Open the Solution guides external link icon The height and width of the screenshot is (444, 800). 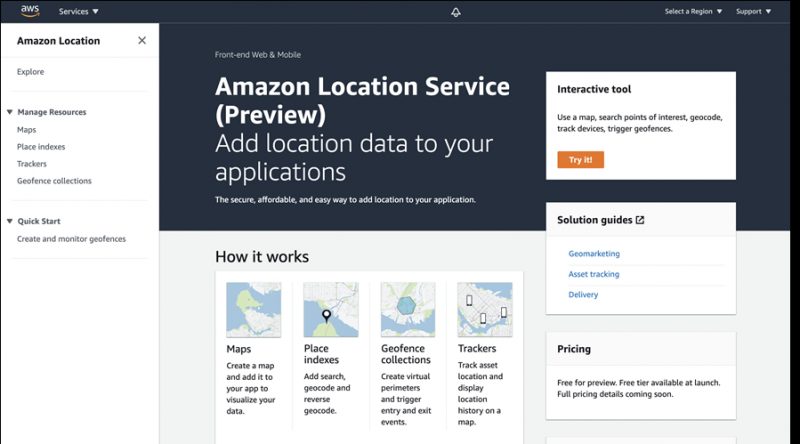pos(640,220)
